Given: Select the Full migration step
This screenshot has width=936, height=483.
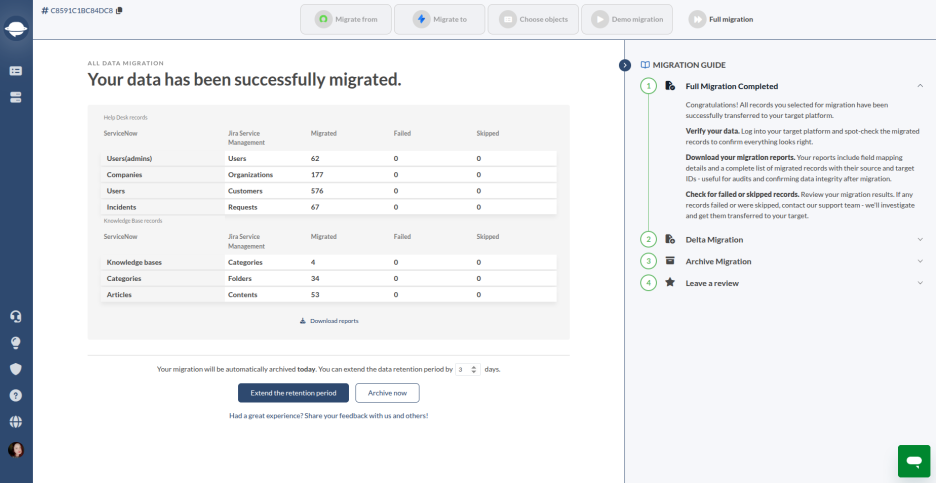Looking at the screenshot, I should tap(721, 19).
